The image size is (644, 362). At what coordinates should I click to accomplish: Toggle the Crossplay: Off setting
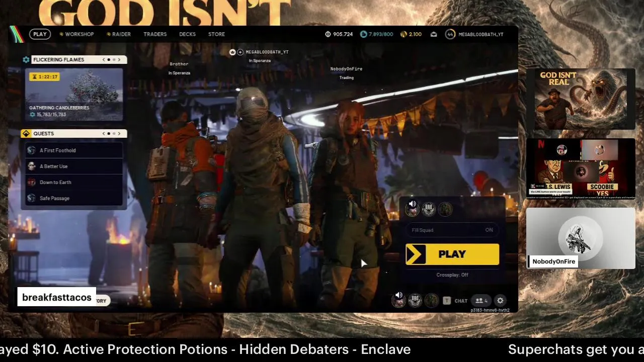coord(452,275)
